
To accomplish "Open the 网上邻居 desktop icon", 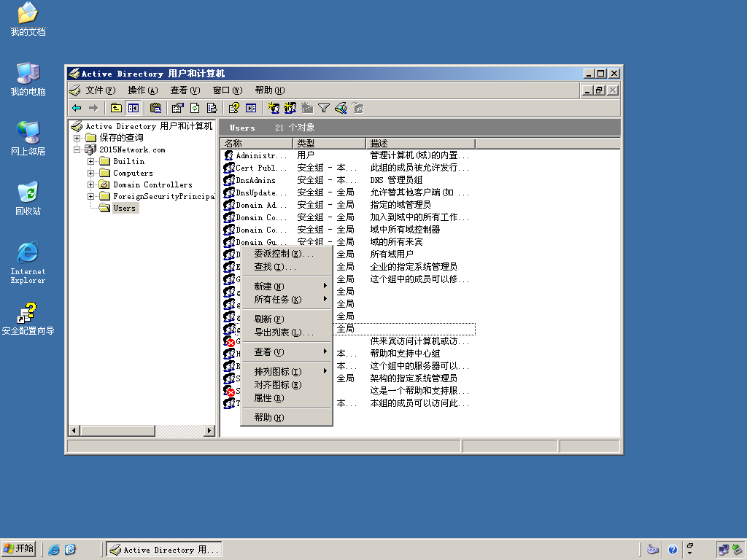I will point(28,139).
